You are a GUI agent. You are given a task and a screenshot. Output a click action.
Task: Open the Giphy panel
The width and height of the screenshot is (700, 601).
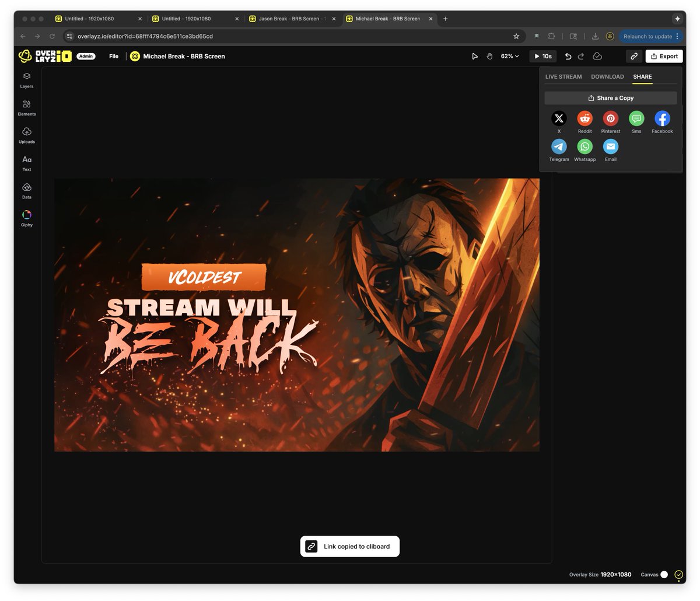tap(27, 219)
